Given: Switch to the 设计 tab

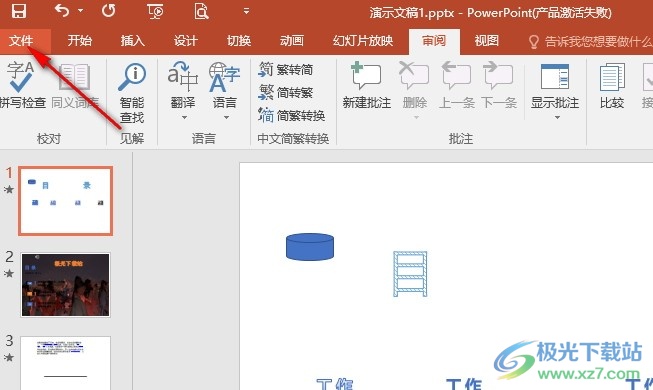Looking at the screenshot, I should 185,41.
